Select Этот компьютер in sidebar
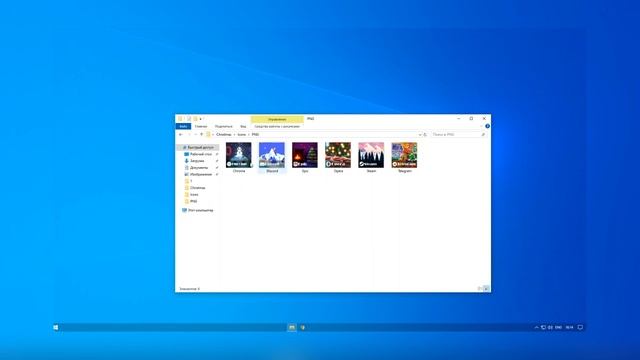The height and width of the screenshot is (360, 640). tap(198, 210)
